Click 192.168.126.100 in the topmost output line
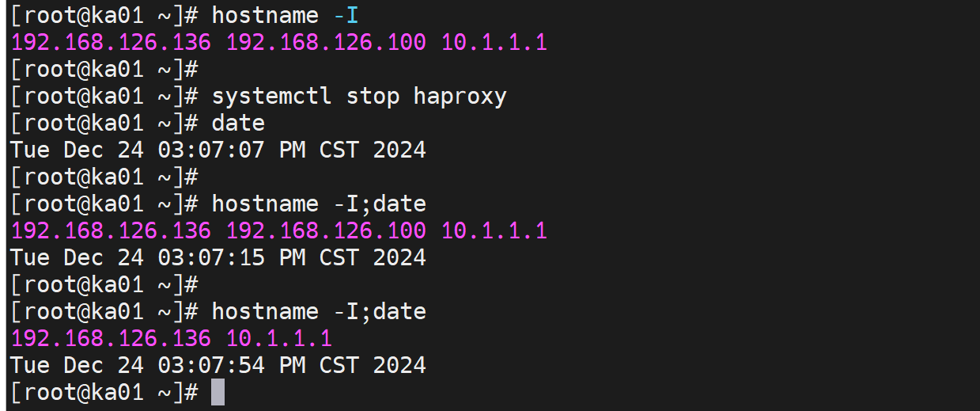This screenshot has height=411, width=980. pos(326,42)
